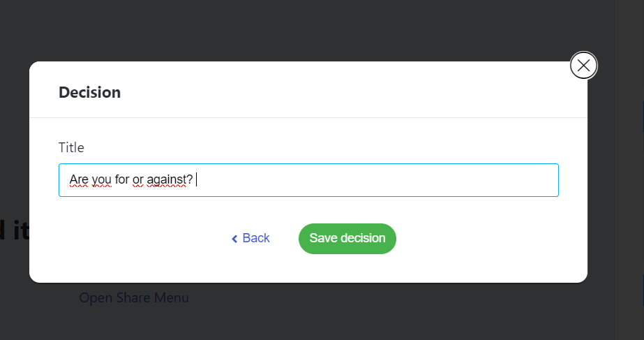The image size is (644, 340).
Task: Click the "Title" field label
Action: [x=71, y=147]
